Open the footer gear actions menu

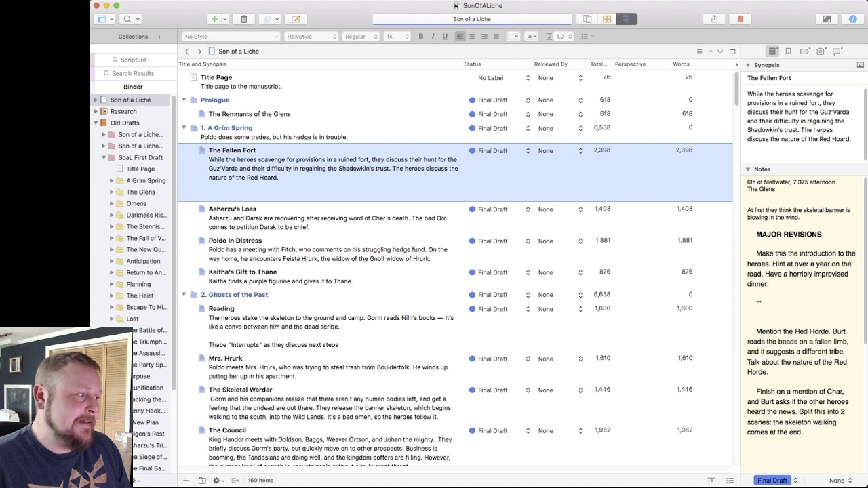coord(218,481)
